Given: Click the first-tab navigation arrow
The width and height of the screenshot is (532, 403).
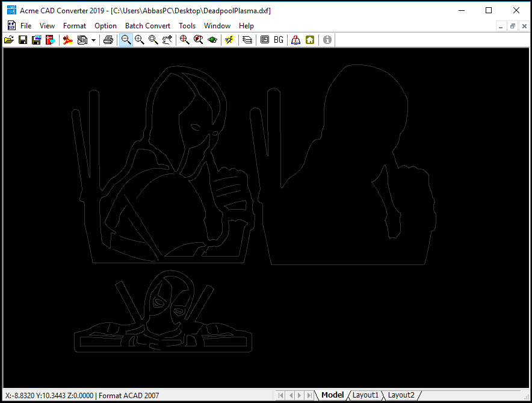Looking at the screenshot, I should (280, 396).
